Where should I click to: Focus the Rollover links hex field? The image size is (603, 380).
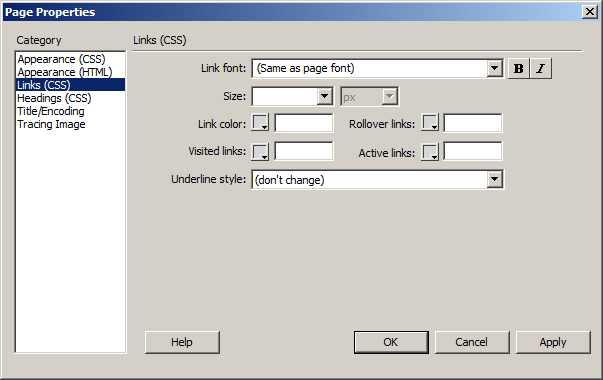(x=473, y=123)
